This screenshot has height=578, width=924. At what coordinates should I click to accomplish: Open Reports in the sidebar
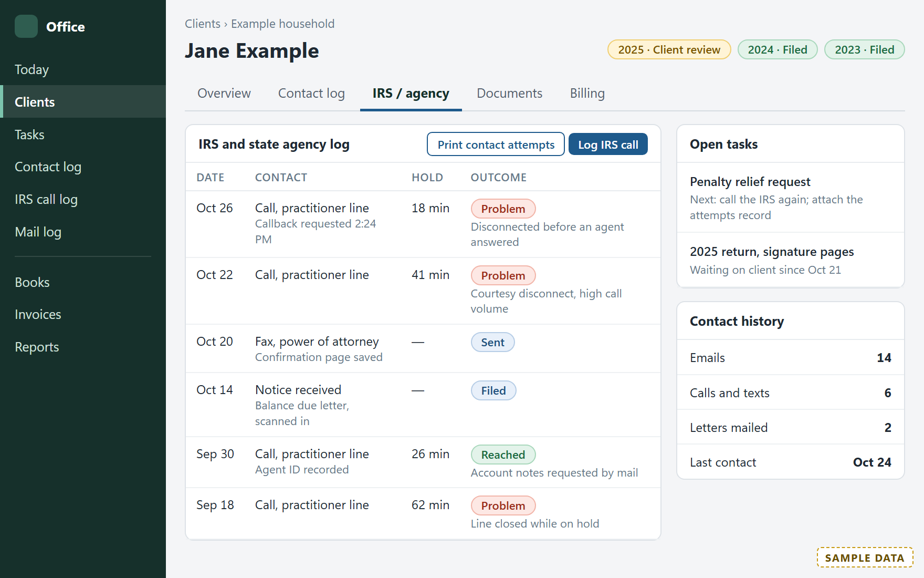tap(83, 347)
